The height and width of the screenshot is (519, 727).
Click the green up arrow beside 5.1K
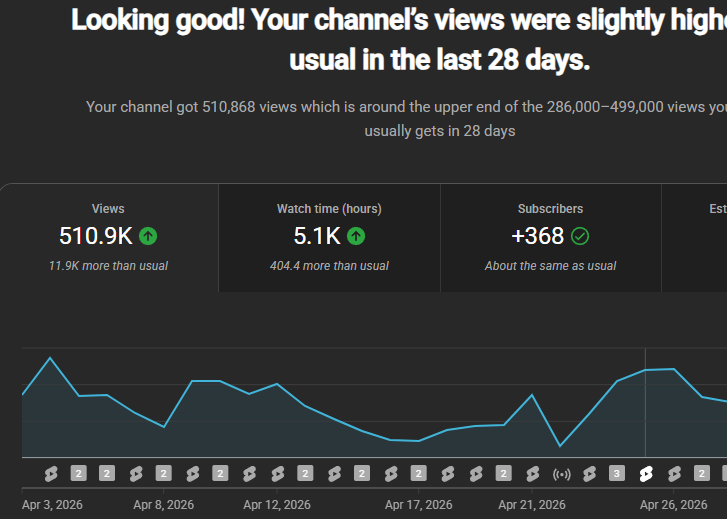coord(356,236)
